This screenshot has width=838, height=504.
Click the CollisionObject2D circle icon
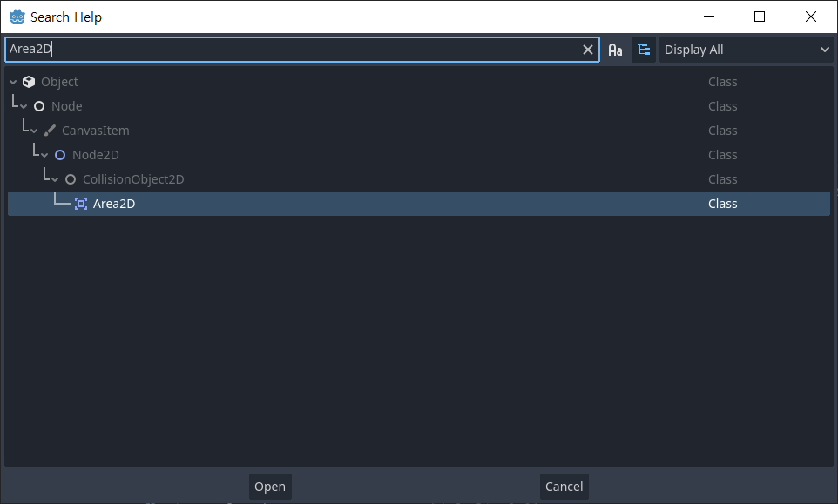tap(71, 179)
